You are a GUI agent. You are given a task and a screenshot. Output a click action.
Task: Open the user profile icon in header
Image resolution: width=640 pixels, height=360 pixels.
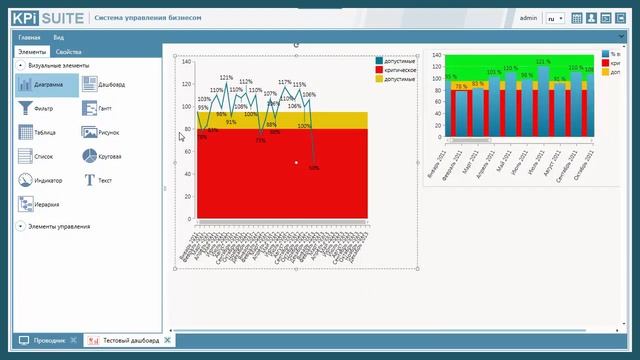pos(591,18)
